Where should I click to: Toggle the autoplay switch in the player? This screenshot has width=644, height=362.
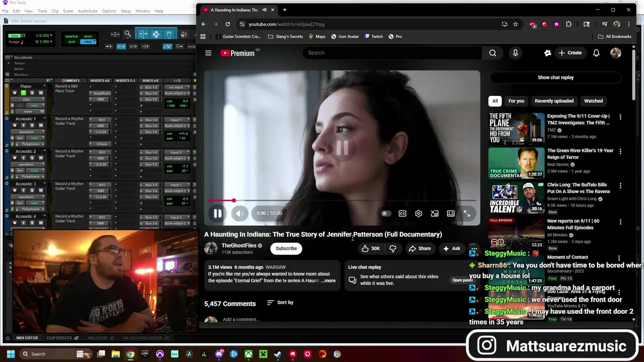[x=385, y=214]
